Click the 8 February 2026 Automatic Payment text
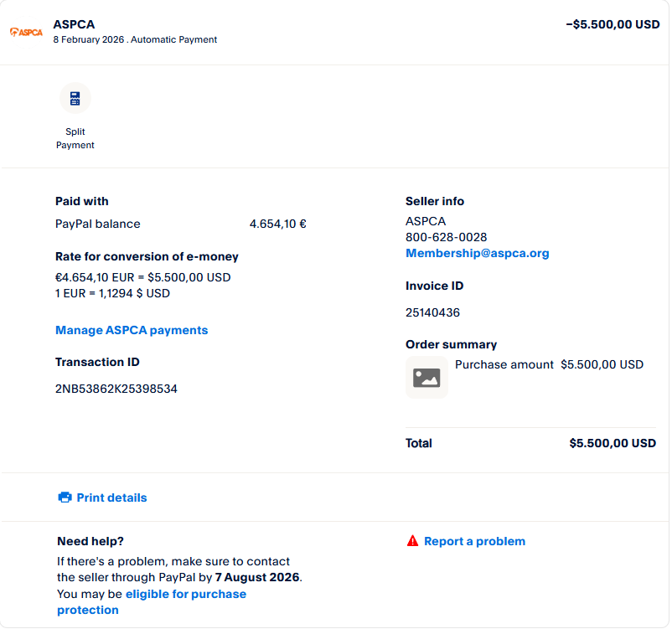672x629 pixels. pos(135,39)
